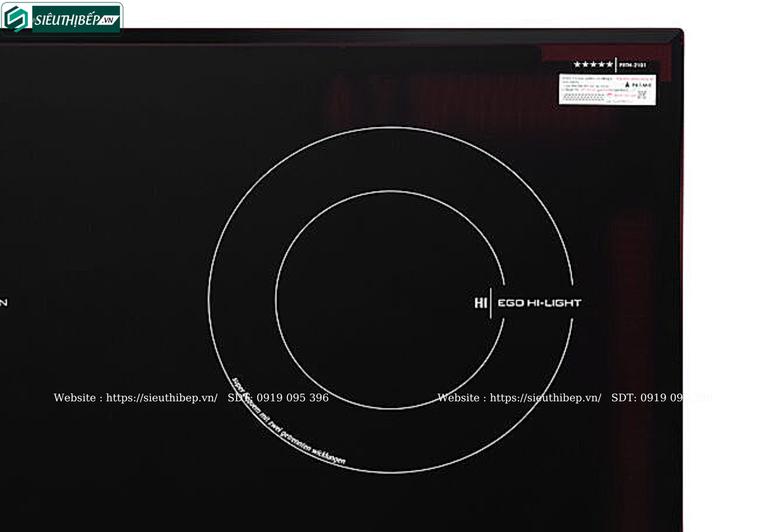Click the model number next to the stars
The image size is (768, 532).
(x=632, y=64)
